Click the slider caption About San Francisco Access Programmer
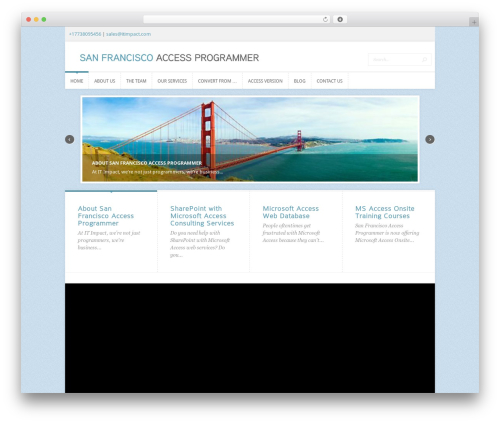 click(x=147, y=163)
